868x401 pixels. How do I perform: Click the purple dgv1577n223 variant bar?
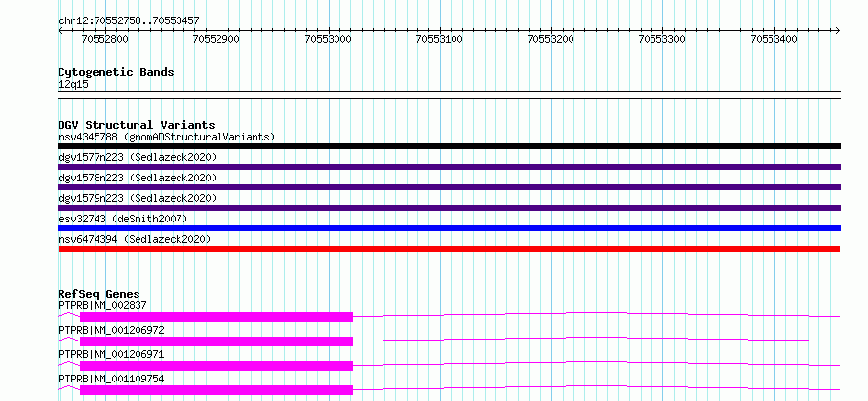[449, 167]
